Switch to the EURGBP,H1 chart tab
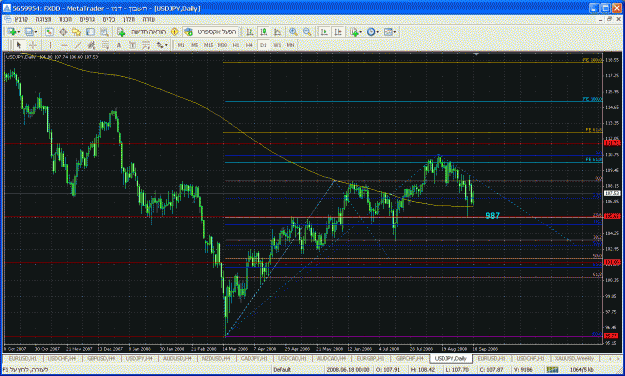Viewport: 625px width, 376px height. [370, 358]
